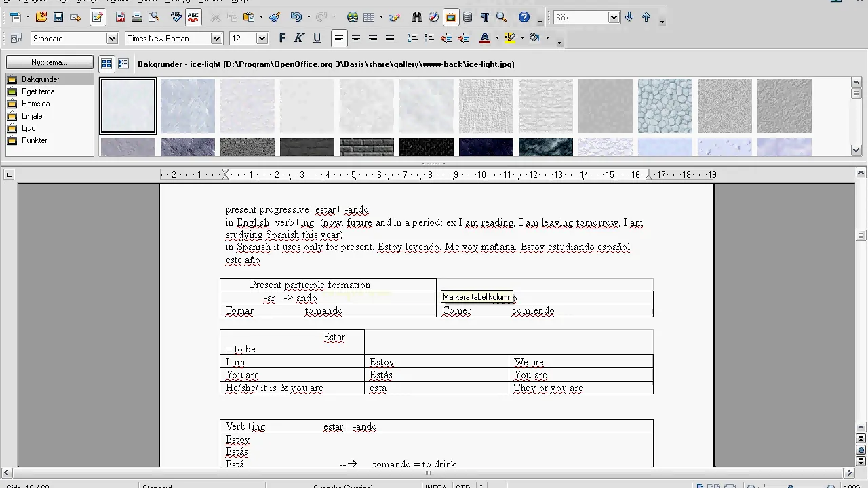This screenshot has width=868, height=488.
Task: Select the Linjaler gallery theme
Action: click(x=50, y=116)
